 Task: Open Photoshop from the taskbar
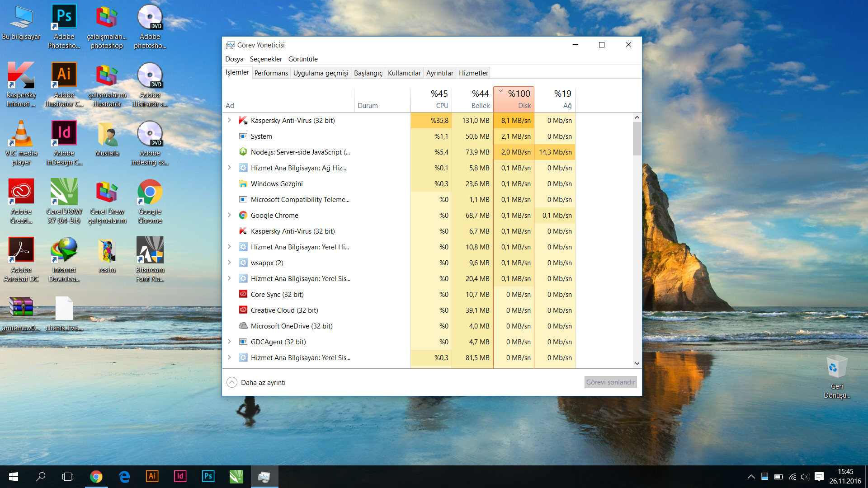[x=208, y=477]
